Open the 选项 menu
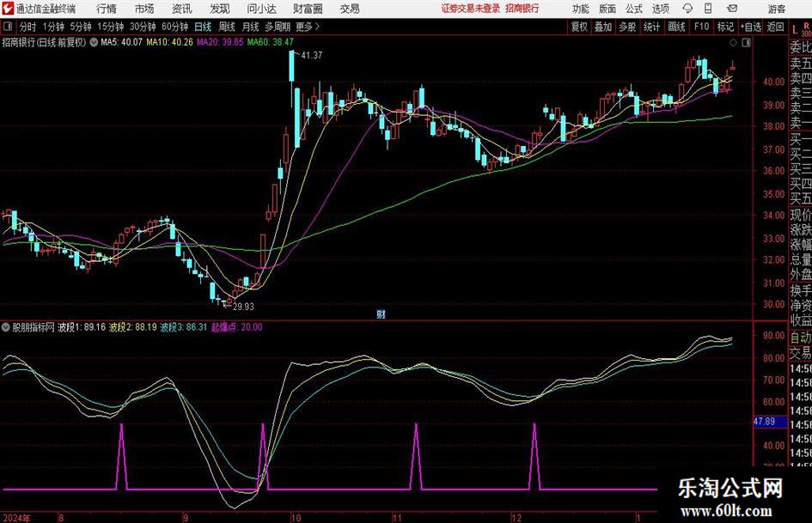 661,9
